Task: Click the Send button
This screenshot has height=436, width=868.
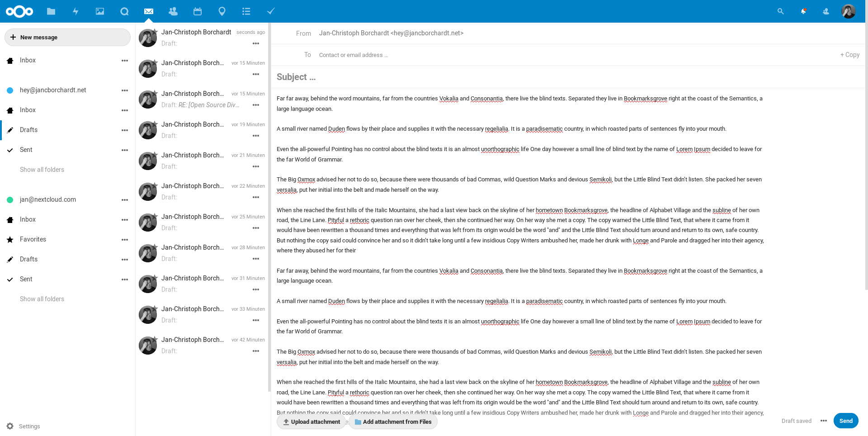Action: pos(846,421)
